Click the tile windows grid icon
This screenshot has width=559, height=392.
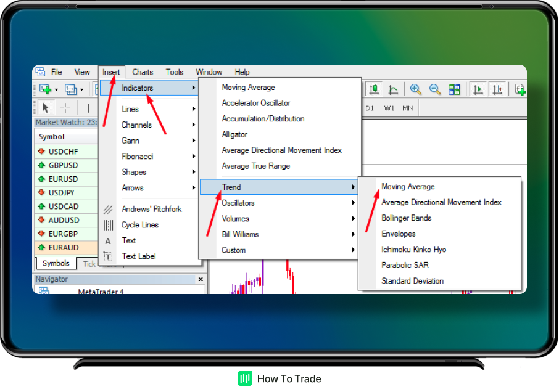coord(454,90)
